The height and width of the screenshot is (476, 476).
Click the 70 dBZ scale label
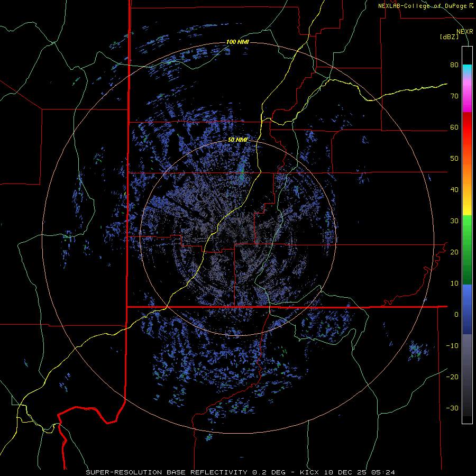pyautogui.click(x=454, y=96)
